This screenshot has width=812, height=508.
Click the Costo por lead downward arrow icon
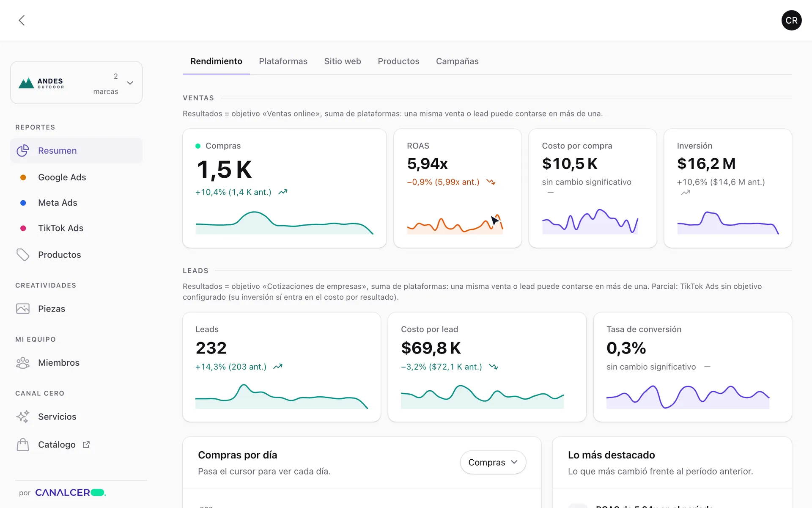[x=494, y=367]
